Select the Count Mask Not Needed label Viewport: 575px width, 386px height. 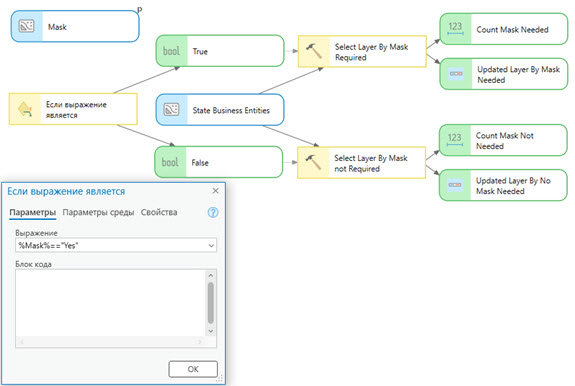click(505, 141)
